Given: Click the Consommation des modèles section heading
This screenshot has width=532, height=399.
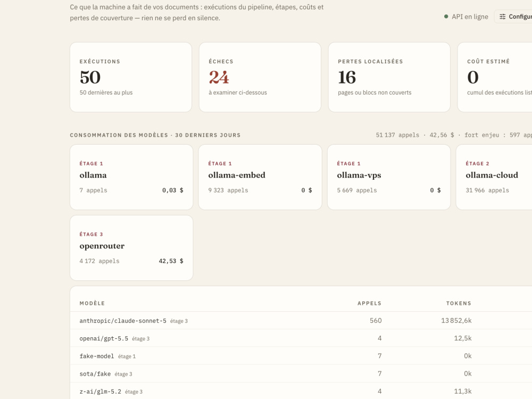Looking at the screenshot, I should click(155, 135).
